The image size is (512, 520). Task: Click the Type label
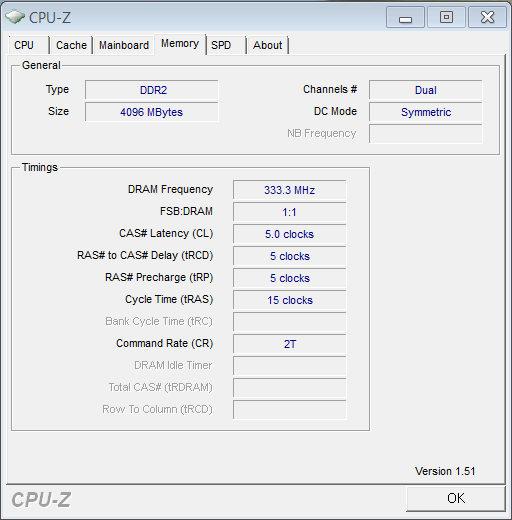pos(57,90)
